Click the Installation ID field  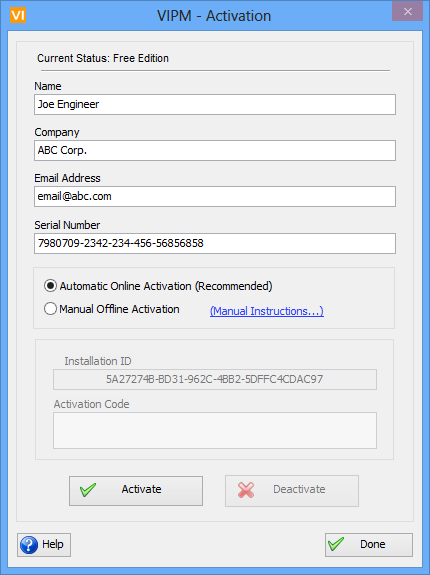[215, 379]
